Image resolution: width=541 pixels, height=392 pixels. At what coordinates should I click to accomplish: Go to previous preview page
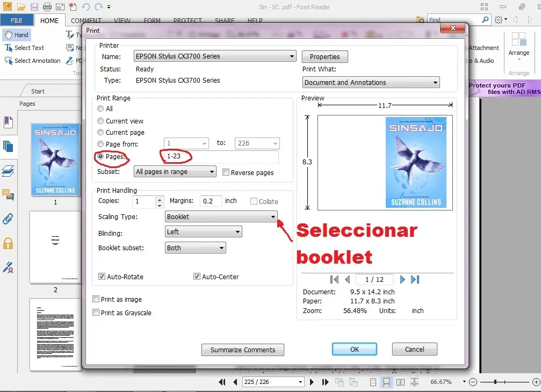pyautogui.click(x=348, y=279)
